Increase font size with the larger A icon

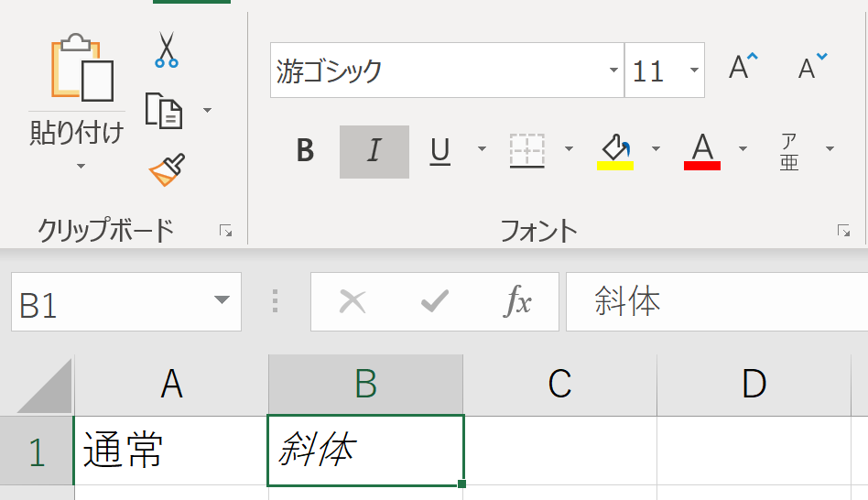743,67
